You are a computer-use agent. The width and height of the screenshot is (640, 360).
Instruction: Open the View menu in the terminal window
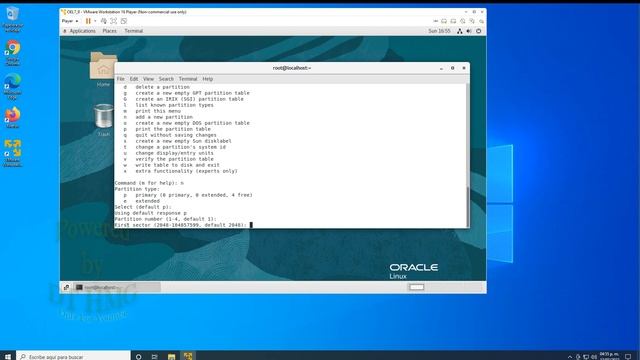(x=148, y=79)
